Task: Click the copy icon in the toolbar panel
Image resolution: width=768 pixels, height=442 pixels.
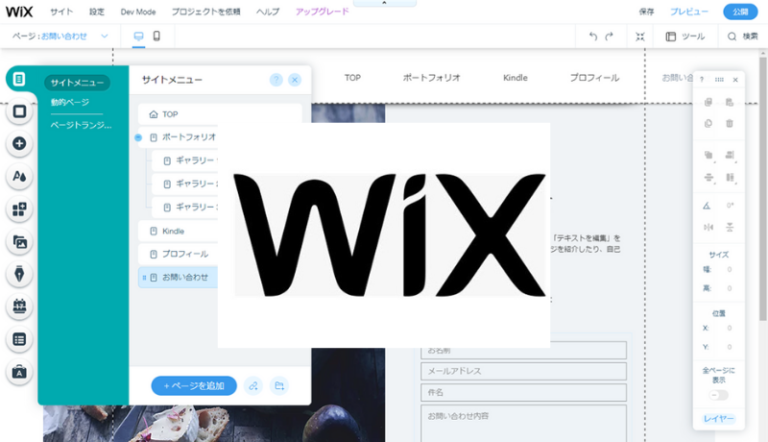Action: tap(708, 102)
